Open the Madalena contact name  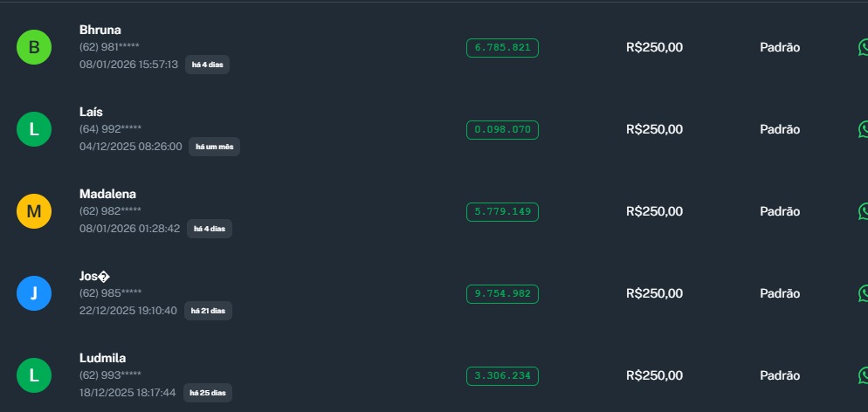107,194
